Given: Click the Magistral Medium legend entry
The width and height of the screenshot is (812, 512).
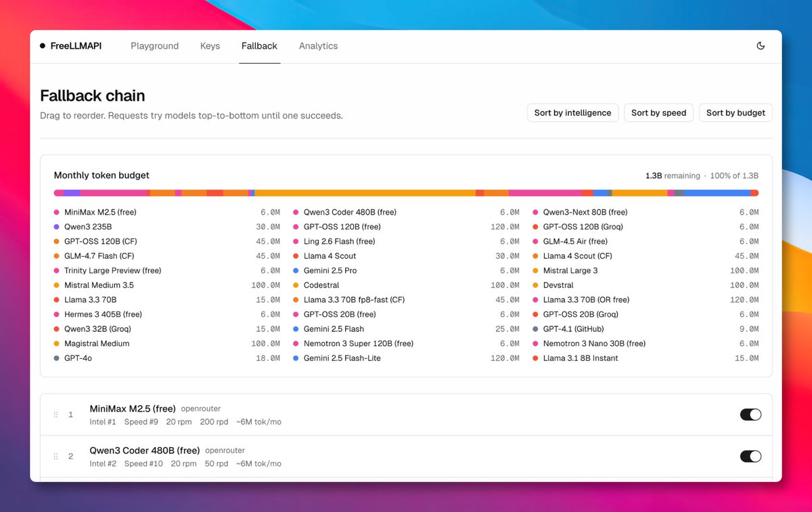Looking at the screenshot, I should (x=97, y=343).
